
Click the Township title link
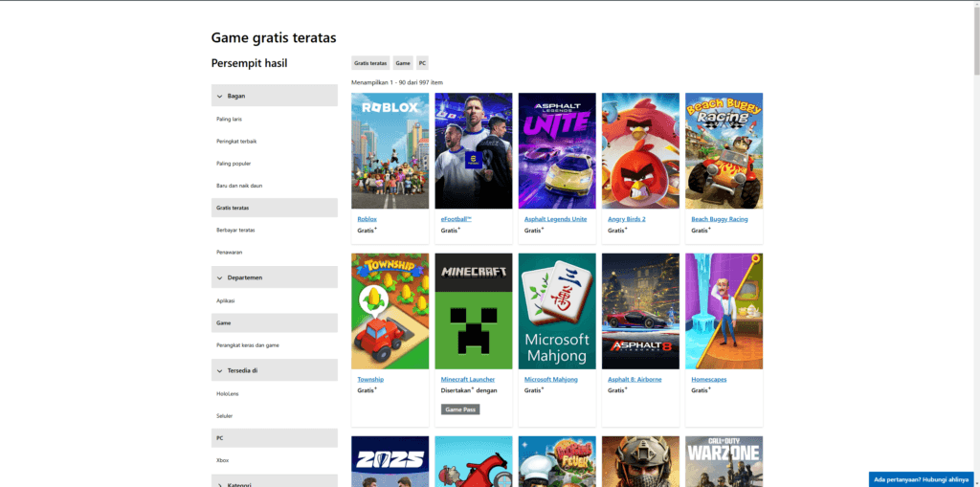(370, 380)
